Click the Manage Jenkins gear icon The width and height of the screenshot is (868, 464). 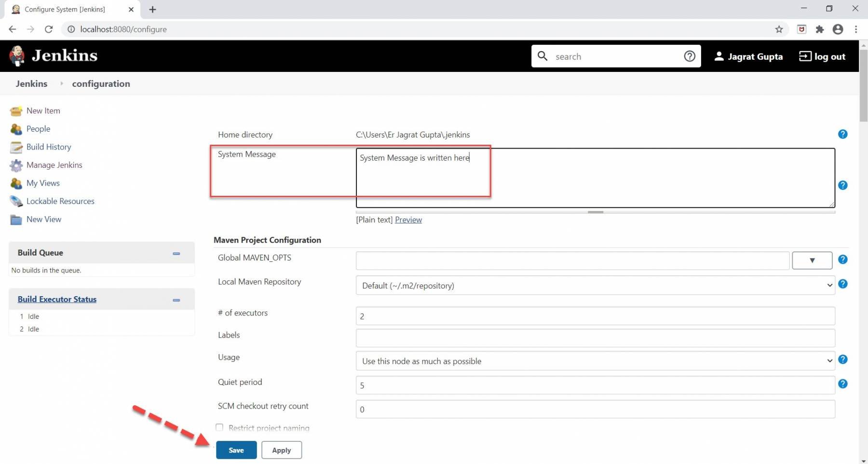pyautogui.click(x=16, y=165)
